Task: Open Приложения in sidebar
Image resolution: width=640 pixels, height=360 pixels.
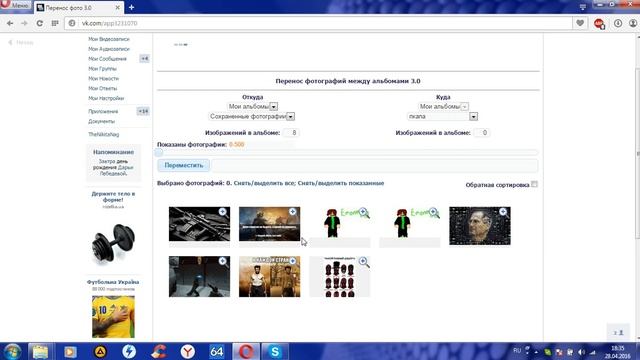Action: click(103, 111)
